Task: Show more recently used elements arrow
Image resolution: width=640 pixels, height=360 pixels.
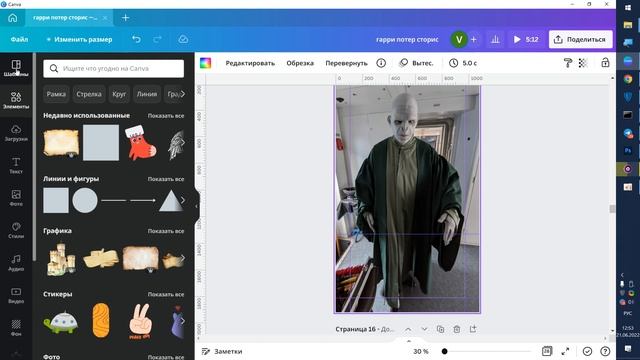Action: tap(183, 142)
